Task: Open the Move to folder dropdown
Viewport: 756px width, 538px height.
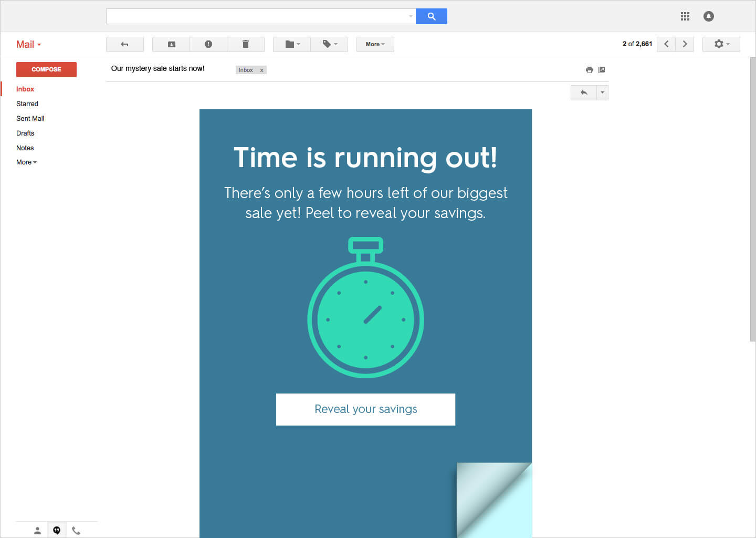Action: [x=292, y=44]
